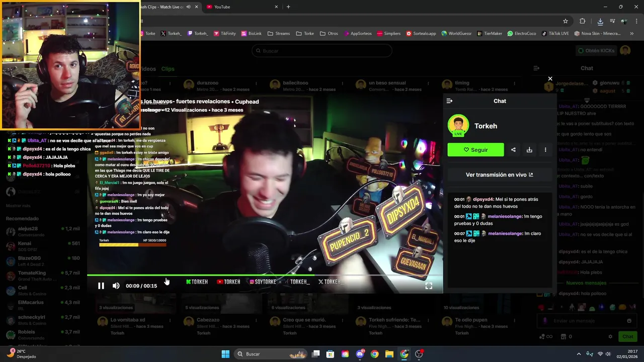
Task: Open the TierMaker bookmark
Action: (490, 33)
